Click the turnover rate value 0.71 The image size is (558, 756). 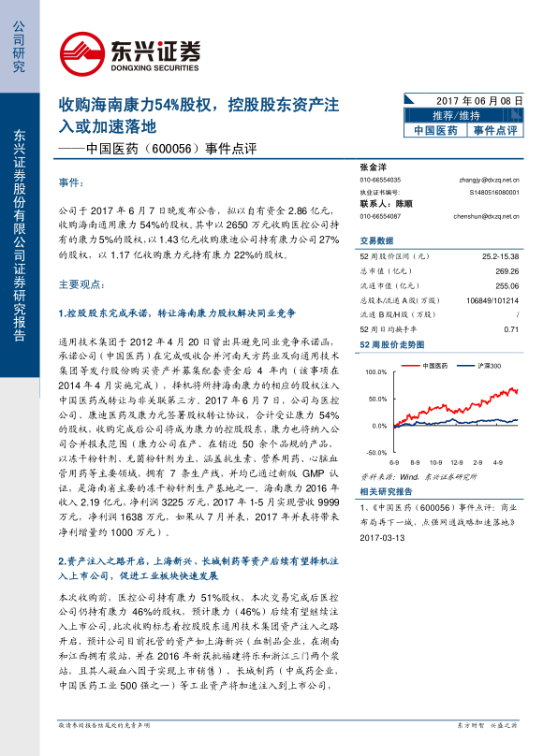(x=511, y=329)
